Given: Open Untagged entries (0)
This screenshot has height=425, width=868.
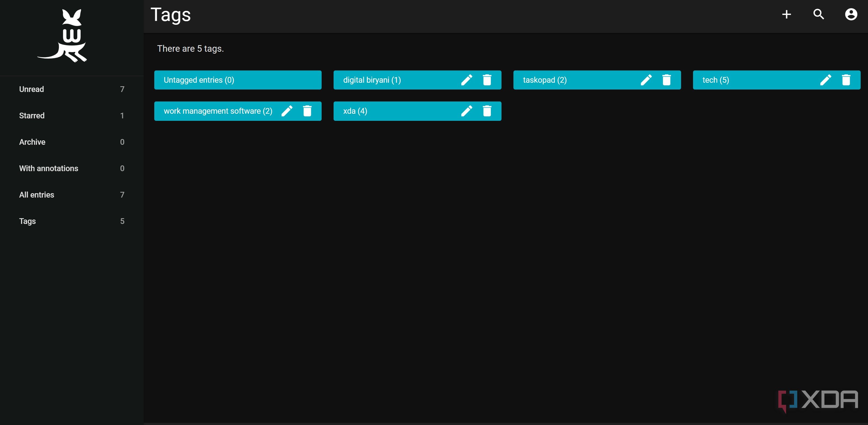Looking at the screenshot, I should (x=199, y=80).
